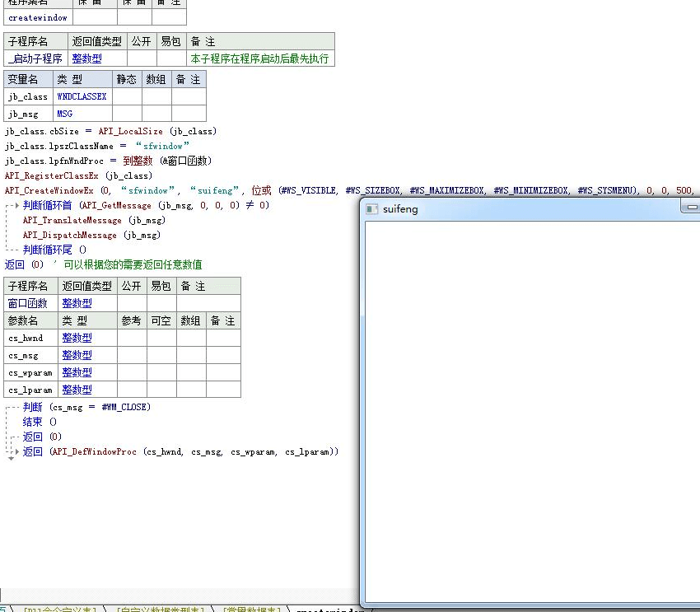Click the cs_msg parameter name cell
Image resolution: width=700 pixels, height=612 pixels.
click(x=27, y=355)
